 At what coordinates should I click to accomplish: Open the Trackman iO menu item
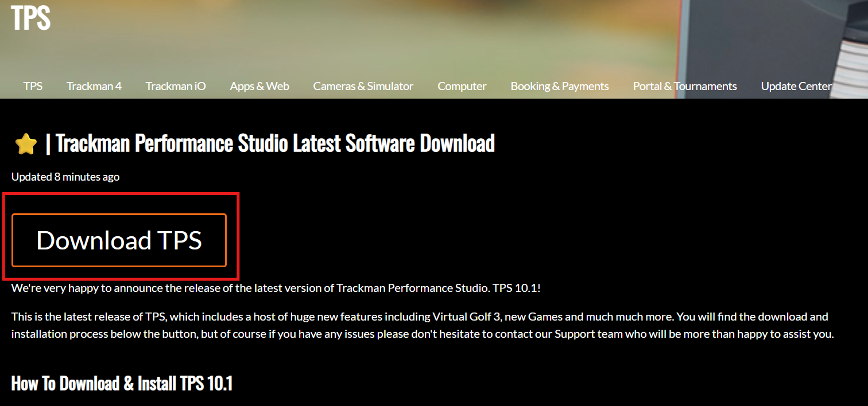(176, 86)
